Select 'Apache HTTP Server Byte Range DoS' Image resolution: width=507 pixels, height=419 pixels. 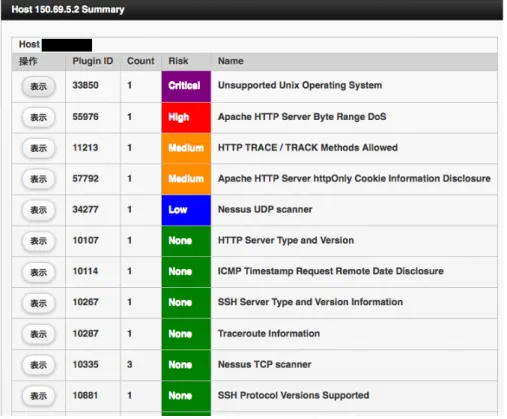point(302,117)
